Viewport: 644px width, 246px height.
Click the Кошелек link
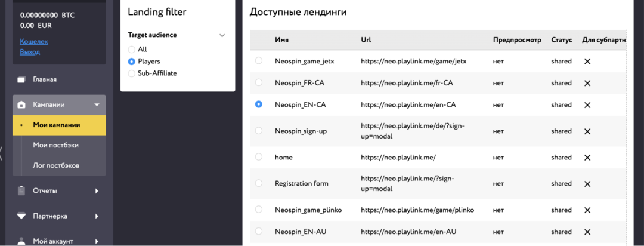33,42
